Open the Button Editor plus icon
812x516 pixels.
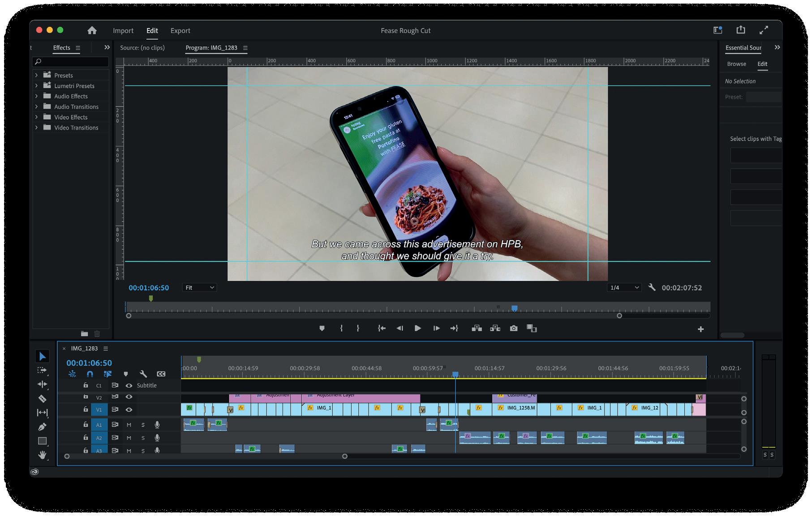pyautogui.click(x=700, y=329)
